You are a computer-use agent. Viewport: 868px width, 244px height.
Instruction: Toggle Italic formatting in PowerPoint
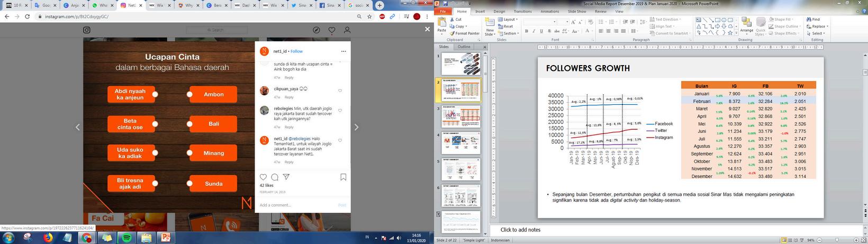click(534, 31)
